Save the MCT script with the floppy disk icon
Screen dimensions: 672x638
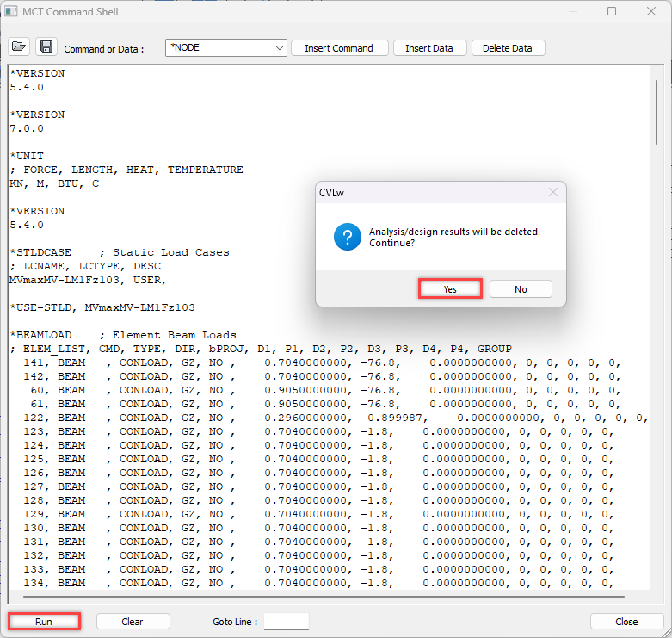tap(46, 46)
